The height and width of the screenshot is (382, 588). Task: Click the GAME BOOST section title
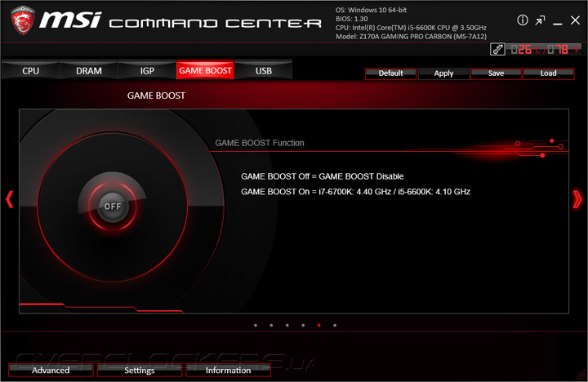tap(156, 95)
